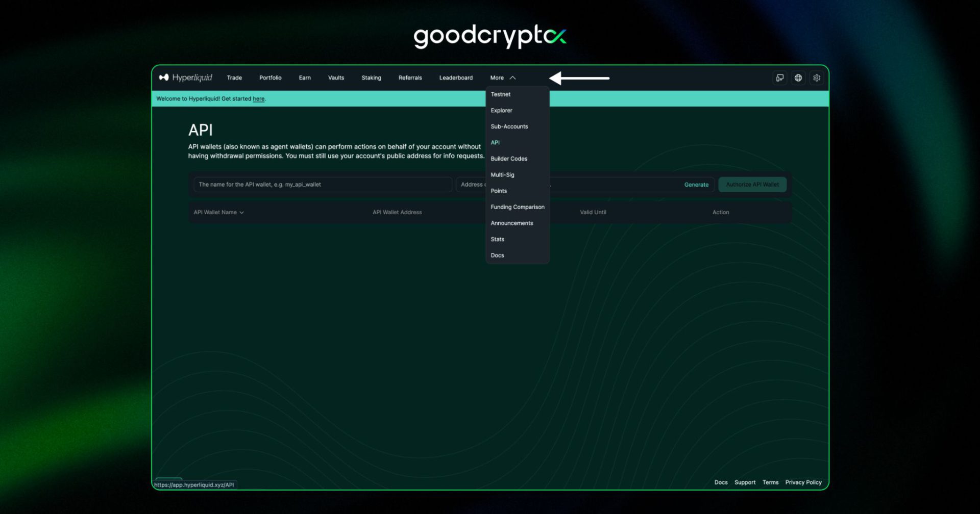Viewport: 980px width, 514px height.
Task: Go to the Portfolio page
Action: (270, 78)
